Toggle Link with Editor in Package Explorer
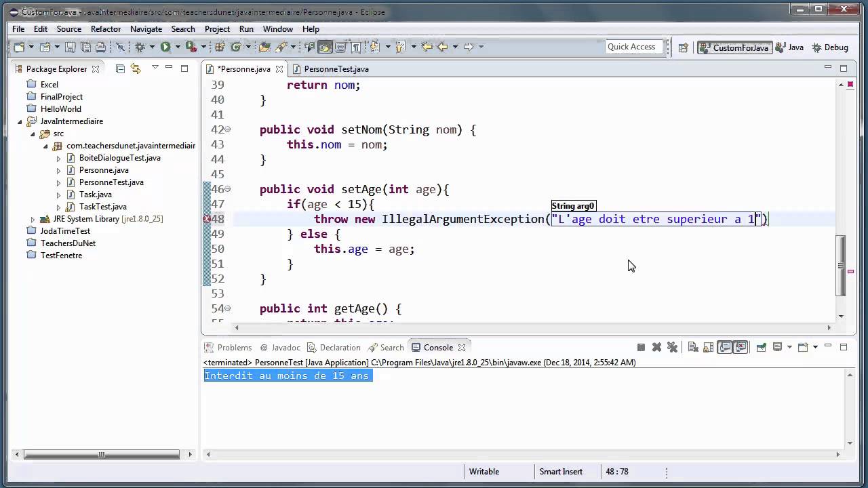The image size is (868, 488). pyautogui.click(x=136, y=68)
